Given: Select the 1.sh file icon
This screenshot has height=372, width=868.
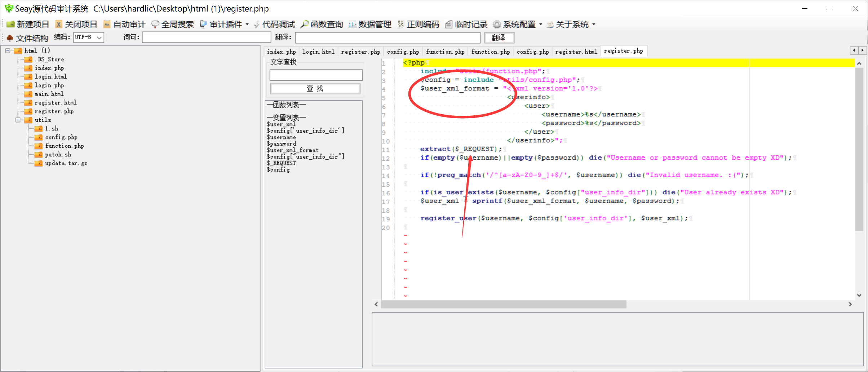Looking at the screenshot, I should pyautogui.click(x=39, y=129).
